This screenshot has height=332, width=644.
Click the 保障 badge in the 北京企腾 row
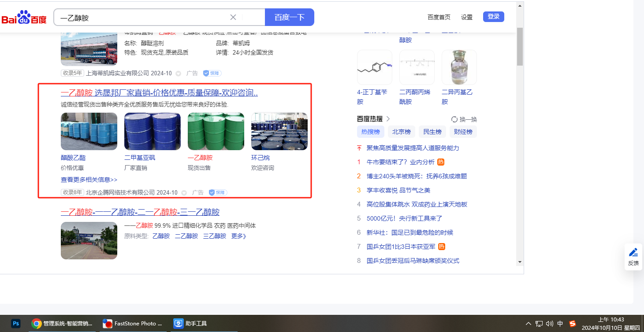point(218,192)
